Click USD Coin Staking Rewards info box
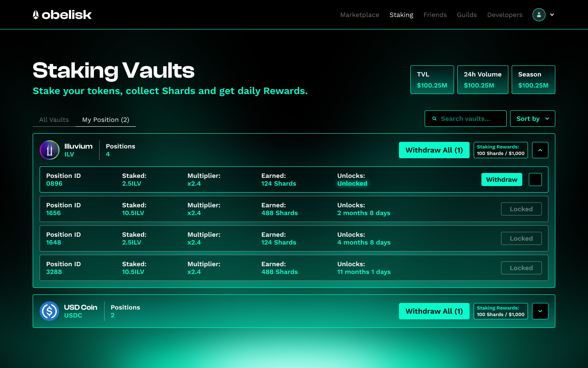 [x=501, y=311]
